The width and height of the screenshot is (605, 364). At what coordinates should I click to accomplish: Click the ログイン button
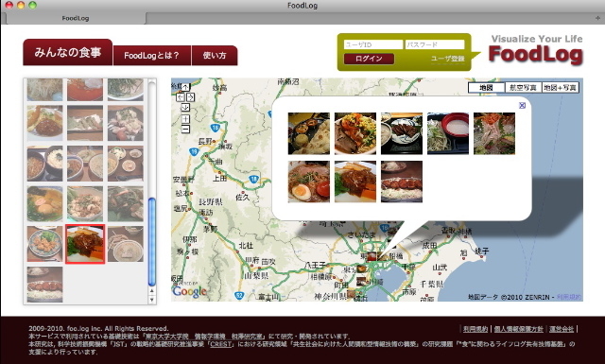point(369,59)
